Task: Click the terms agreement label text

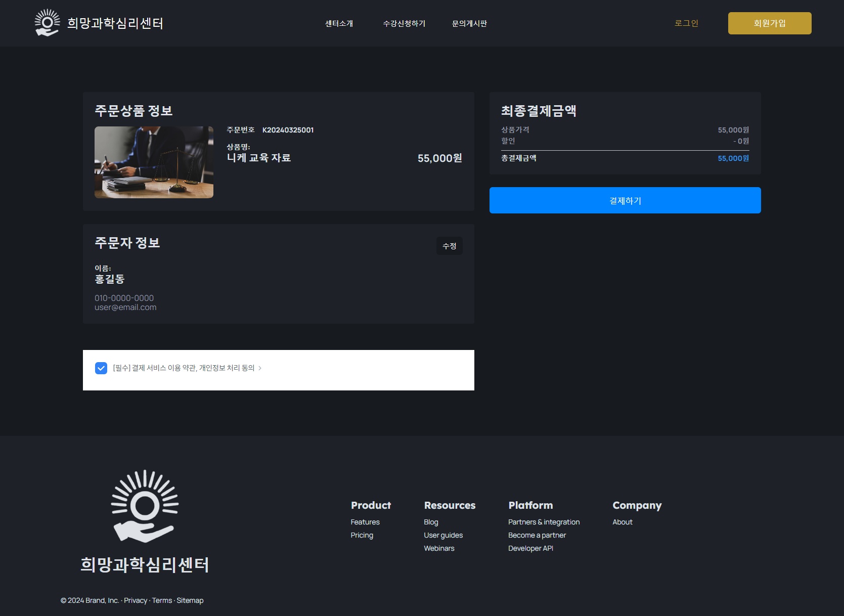Action: [184, 368]
